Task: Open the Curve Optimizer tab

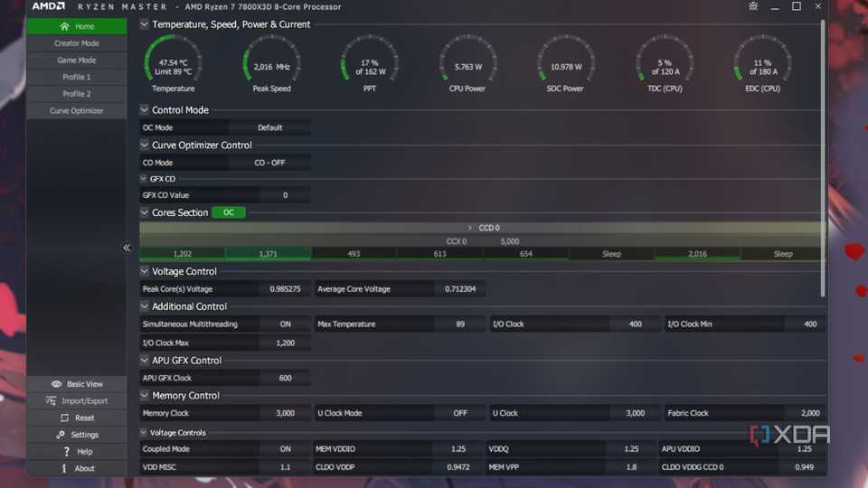Action: (77, 111)
